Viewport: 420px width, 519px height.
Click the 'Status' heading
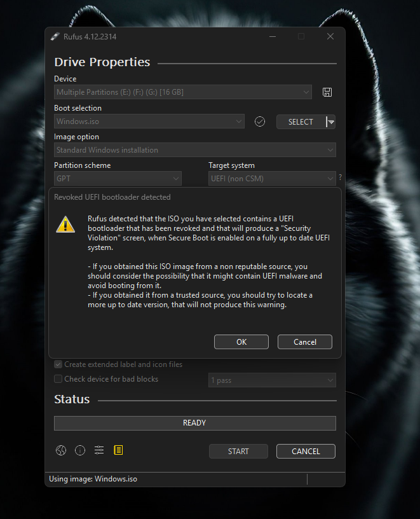tap(72, 399)
